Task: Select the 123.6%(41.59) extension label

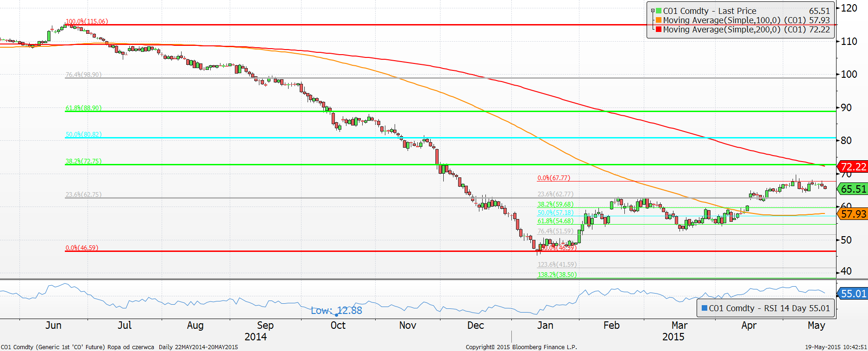Action: click(x=557, y=265)
